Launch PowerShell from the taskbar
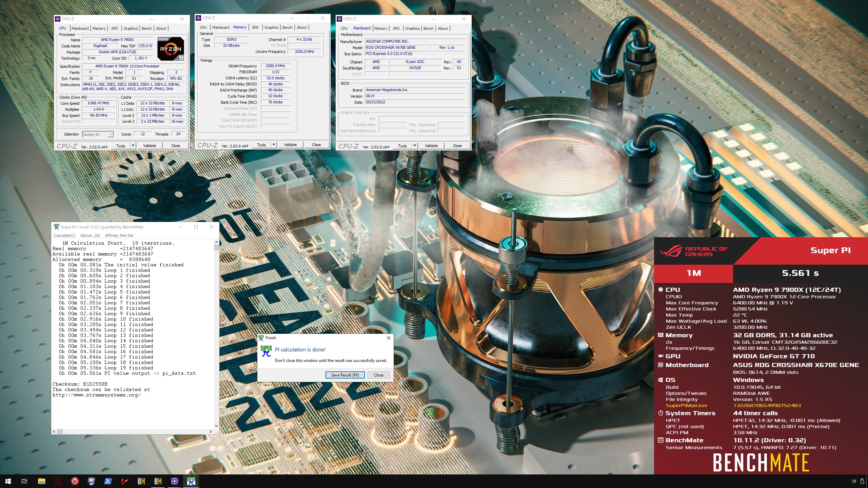Screen dimensions: 868x488 pos(108,481)
